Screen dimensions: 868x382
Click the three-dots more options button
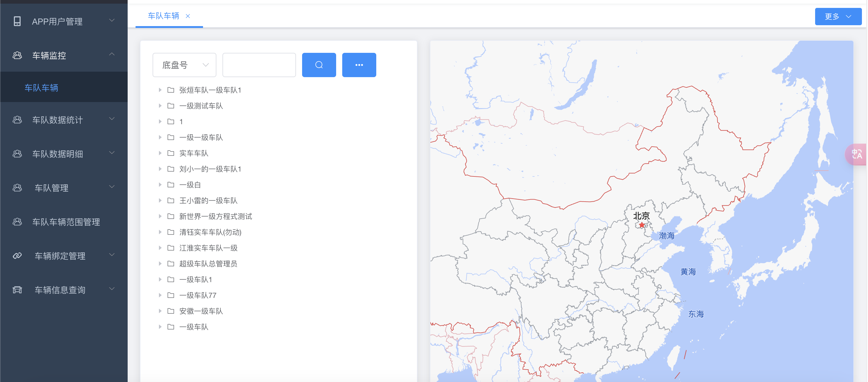pyautogui.click(x=359, y=65)
